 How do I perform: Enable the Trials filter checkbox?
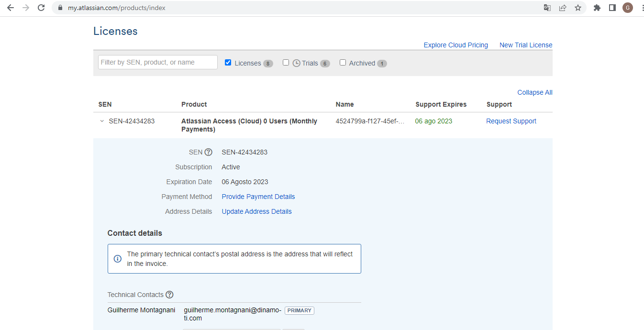pos(286,63)
